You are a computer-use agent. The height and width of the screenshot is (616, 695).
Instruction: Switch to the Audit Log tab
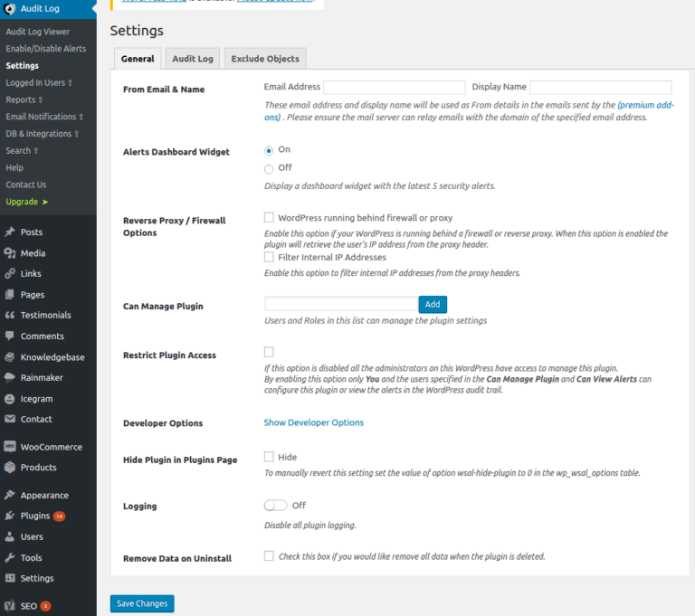point(193,59)
